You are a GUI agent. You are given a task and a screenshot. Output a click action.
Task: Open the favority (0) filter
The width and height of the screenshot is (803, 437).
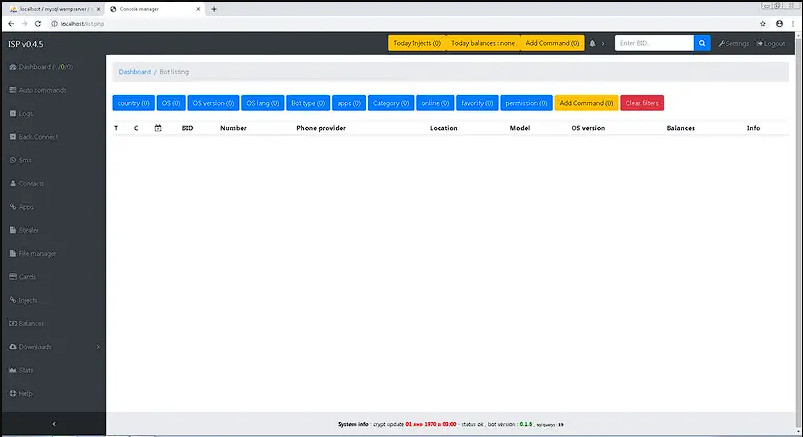(477, 103)
